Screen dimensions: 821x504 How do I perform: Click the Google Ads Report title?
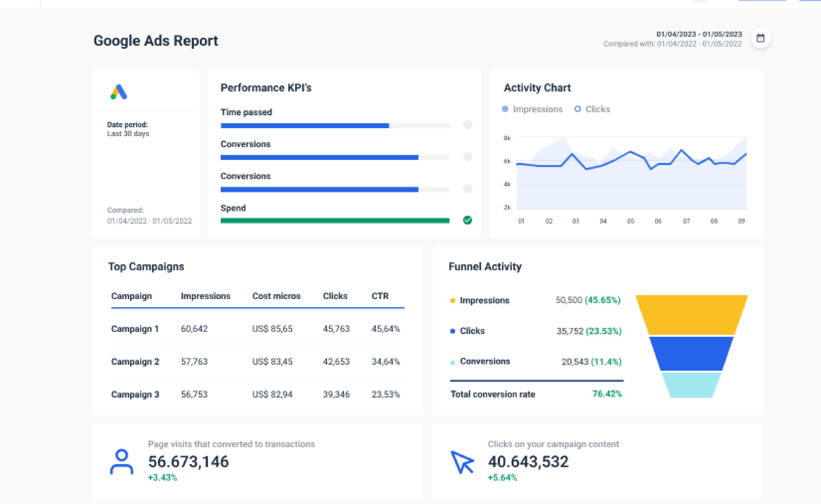[x=156, y=41]
